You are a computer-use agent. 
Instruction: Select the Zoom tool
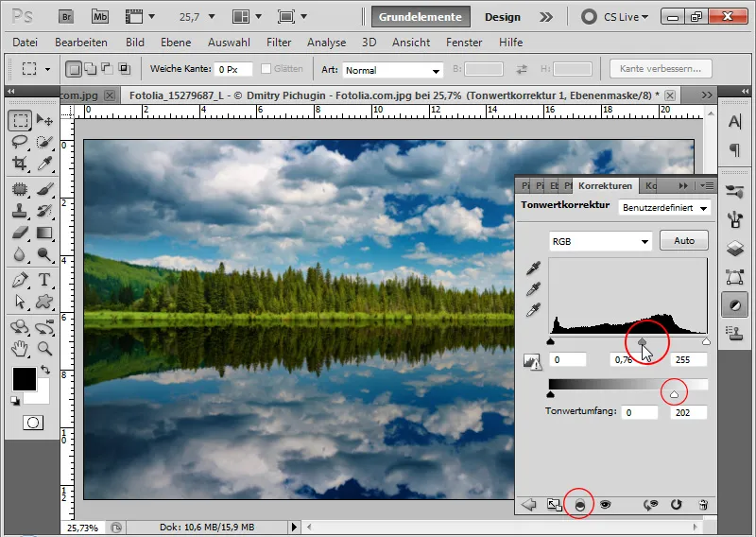[x=44, y=348]
